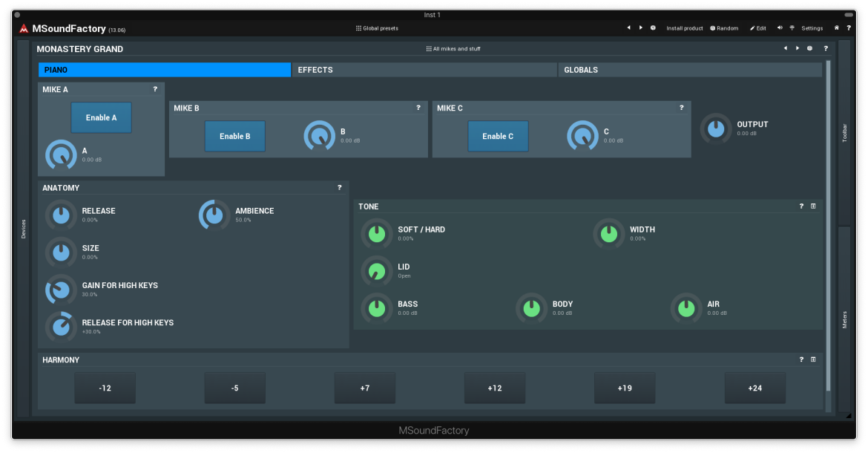Screen dimensions: 868x453
Task: Click the RELEASE FOR HIGH KEYS knob
Action: point(61,327)
